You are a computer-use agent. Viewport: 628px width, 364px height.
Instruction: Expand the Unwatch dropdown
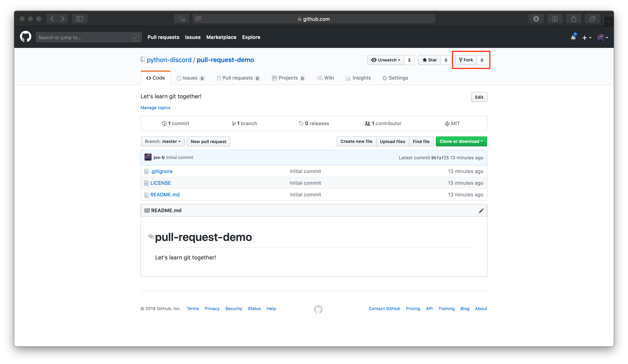pyautogui.click(x=385, y=60)
